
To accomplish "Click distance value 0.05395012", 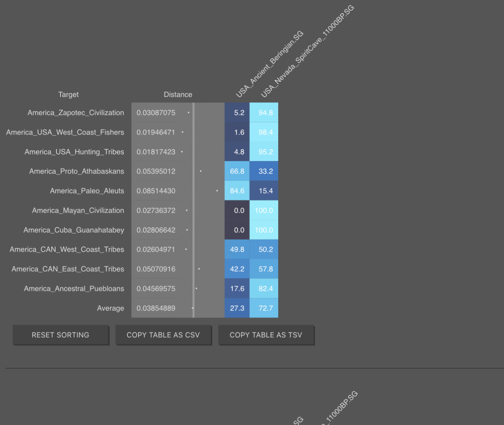I will click(156, 171).
